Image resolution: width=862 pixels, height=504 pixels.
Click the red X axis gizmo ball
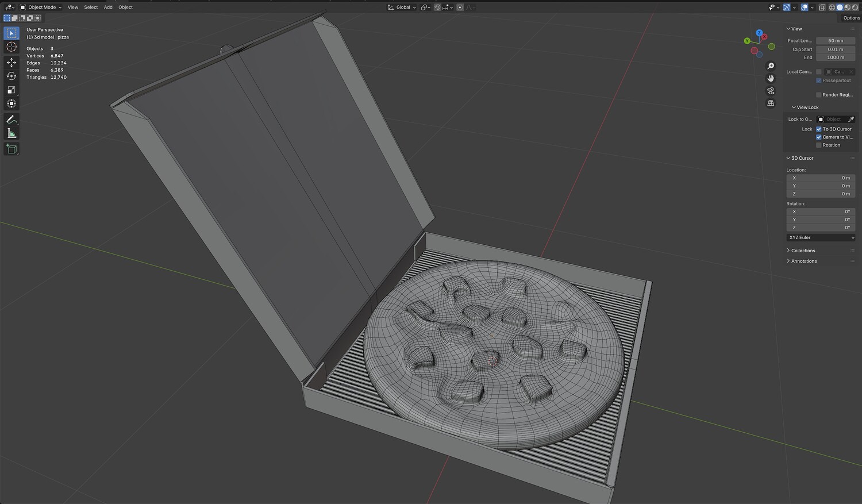pyautogui.click(x=765, y=37)
